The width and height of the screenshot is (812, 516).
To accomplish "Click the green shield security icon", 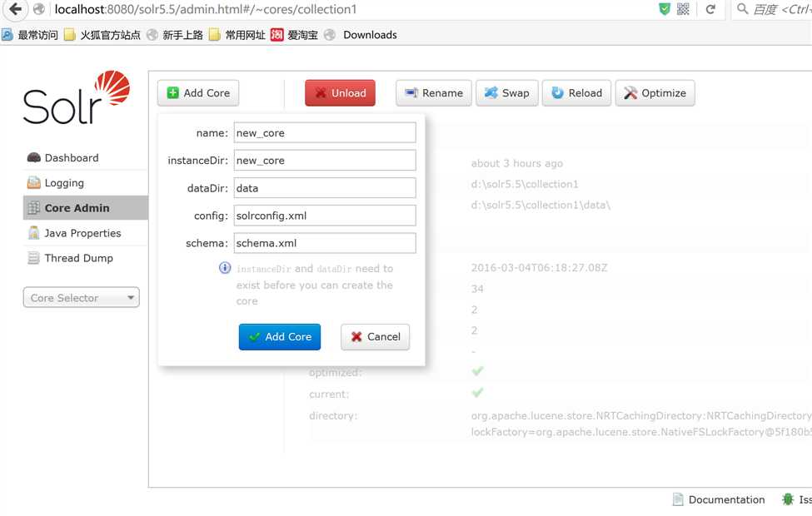I will pos(665,9).
